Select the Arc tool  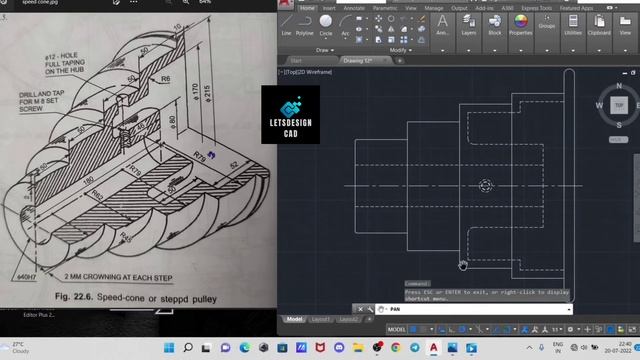point(345,24)
